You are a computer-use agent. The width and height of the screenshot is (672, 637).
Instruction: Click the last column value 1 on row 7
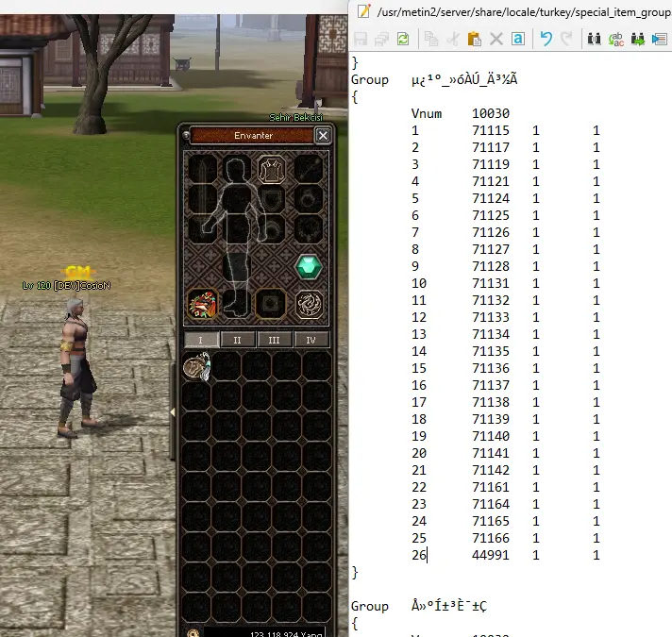point(596,232)
